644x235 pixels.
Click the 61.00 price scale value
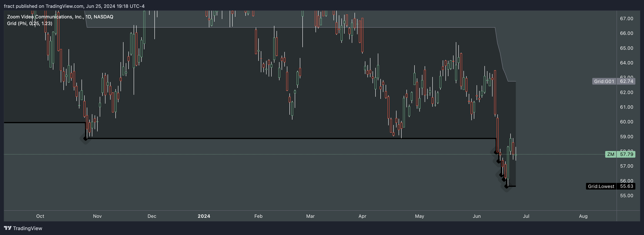point(627,107)
